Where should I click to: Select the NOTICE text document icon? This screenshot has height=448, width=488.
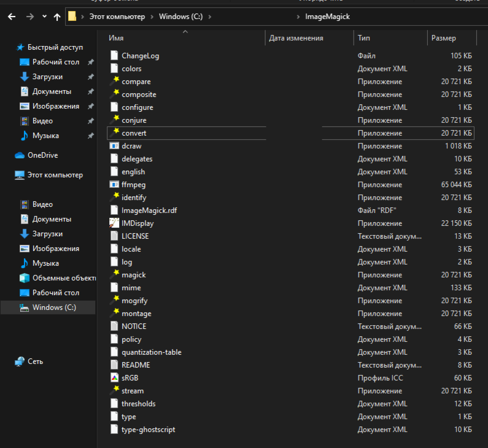pyautogui.click(x=114, y=326)
